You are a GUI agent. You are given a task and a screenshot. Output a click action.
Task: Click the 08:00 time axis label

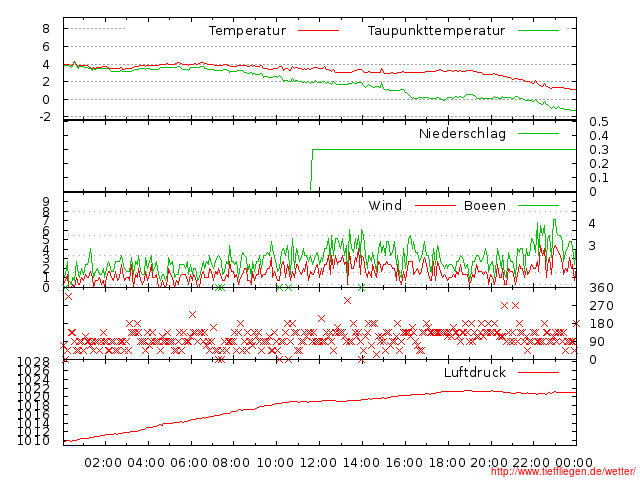click(231, 463)
